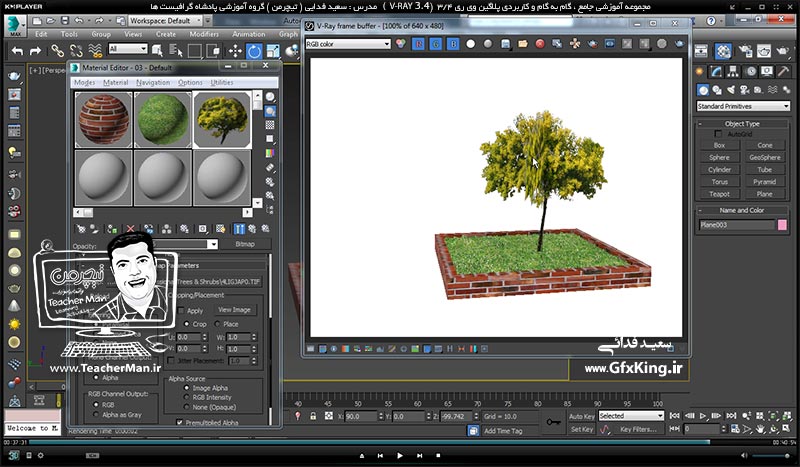Select the Select and Link tool
Screen dimensions: 800x467
pos(57,51)
